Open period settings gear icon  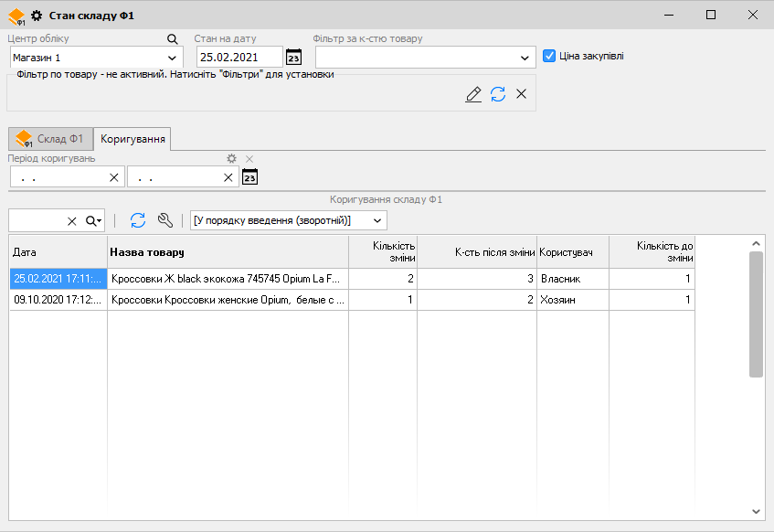click(232, 159)
